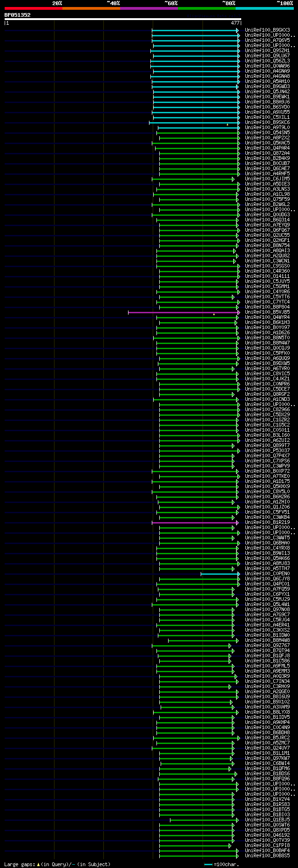298x868 pixels.
Task: Click the Large gaps legend text
Action: coord(57,864)
